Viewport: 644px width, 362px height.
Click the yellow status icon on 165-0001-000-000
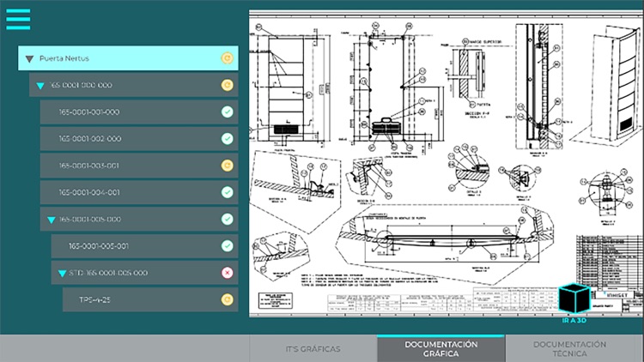coord(228,85)
